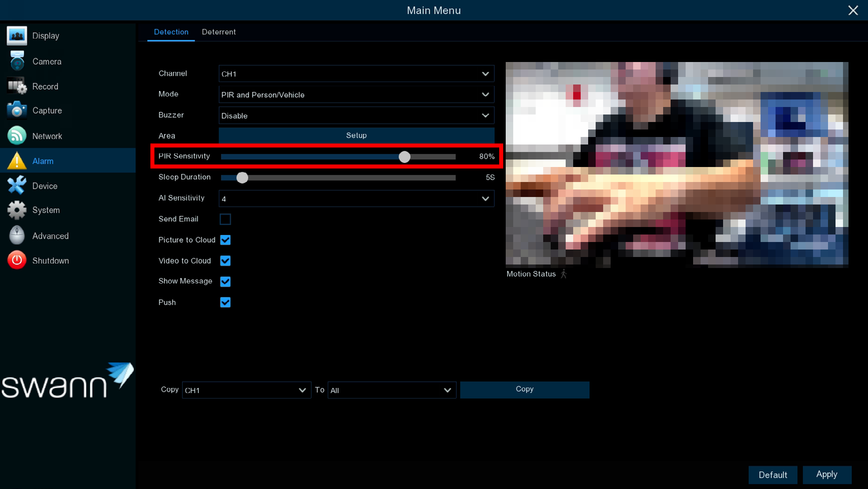
Task: Expand the AI Sensitivity dropdown
Action: pos(356,199)
